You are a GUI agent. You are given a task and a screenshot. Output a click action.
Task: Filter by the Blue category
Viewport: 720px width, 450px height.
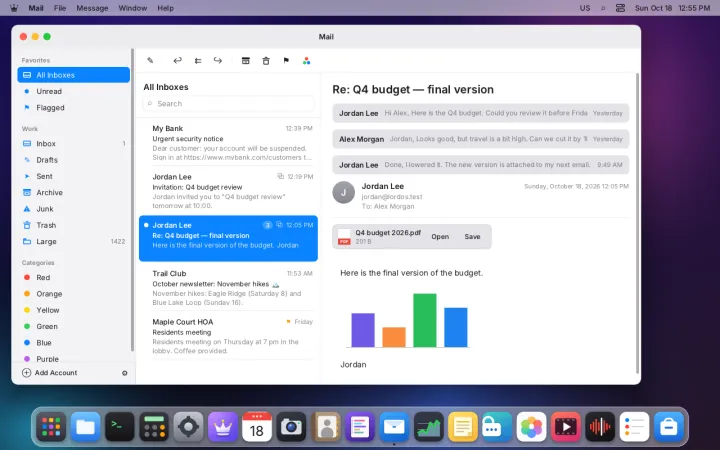tap(73, 343)
